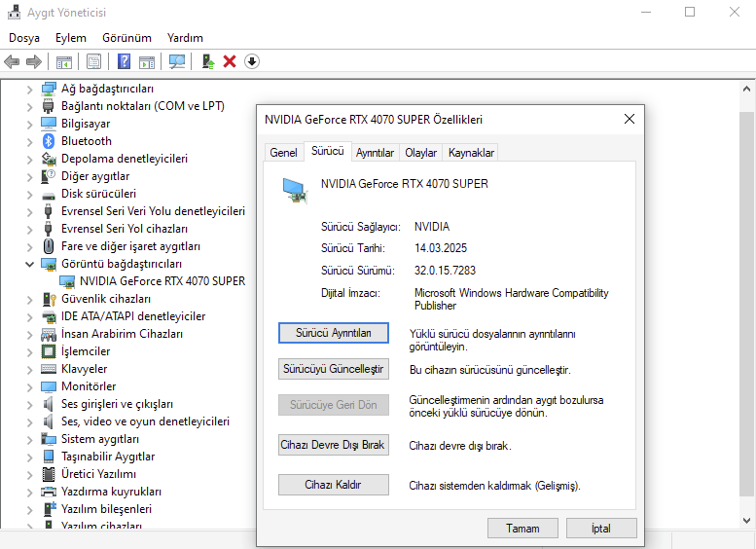Click the update driver toolbar icon

(208, 61)
